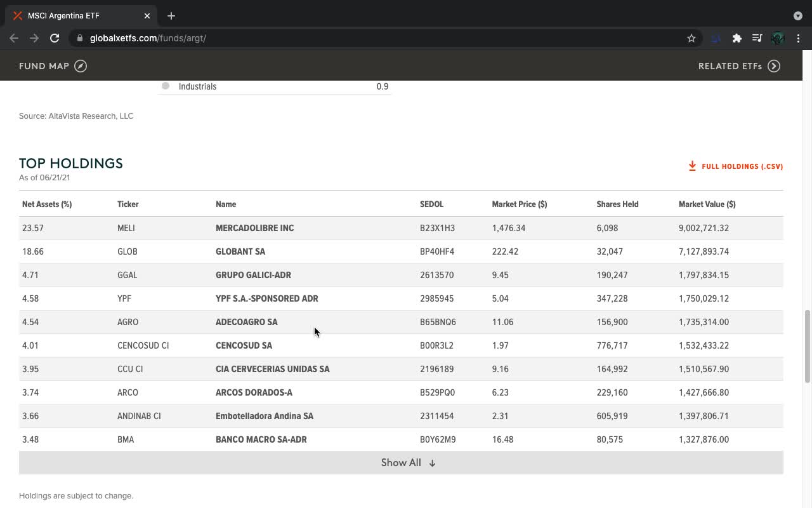This screenshot has width=812, height=508.
Task: Open the tab search dropdown arrow
Action: click(798, 16)
